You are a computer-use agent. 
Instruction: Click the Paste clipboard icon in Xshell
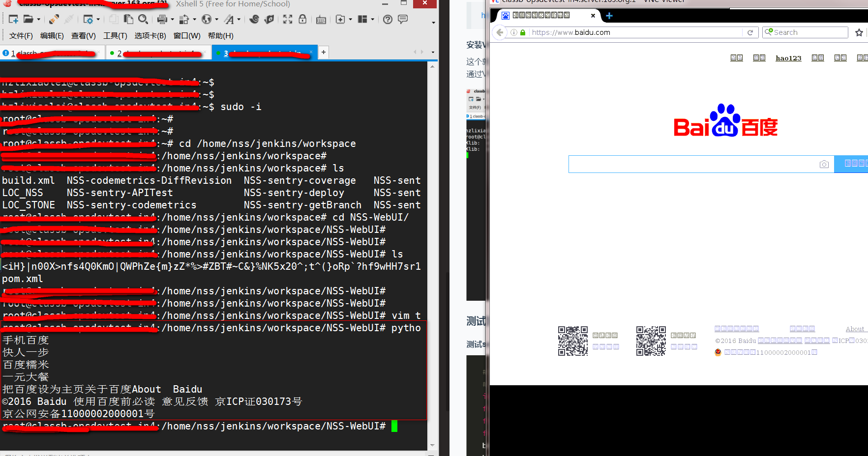[x=128, y=19]
